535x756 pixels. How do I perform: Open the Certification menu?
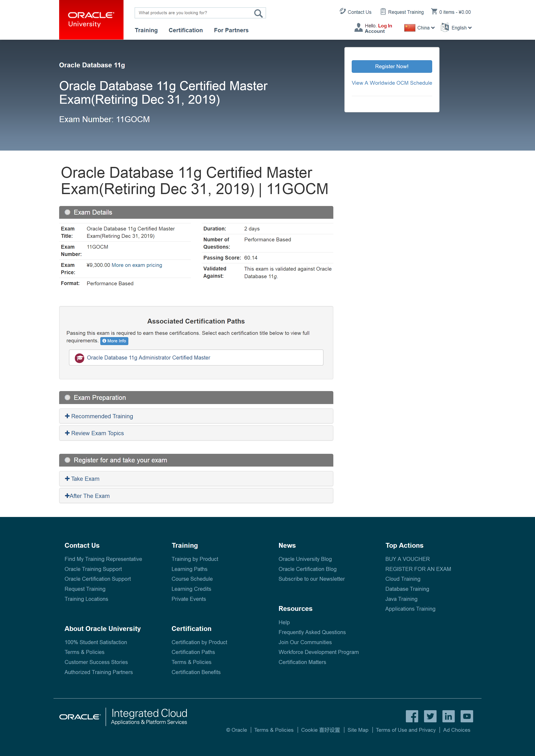click(x=185, y=30)
